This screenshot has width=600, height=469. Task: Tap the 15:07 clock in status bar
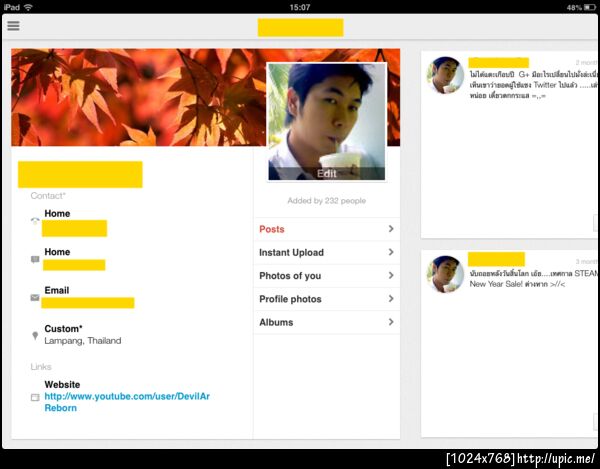pyautogui.click(x=300, y=7)
